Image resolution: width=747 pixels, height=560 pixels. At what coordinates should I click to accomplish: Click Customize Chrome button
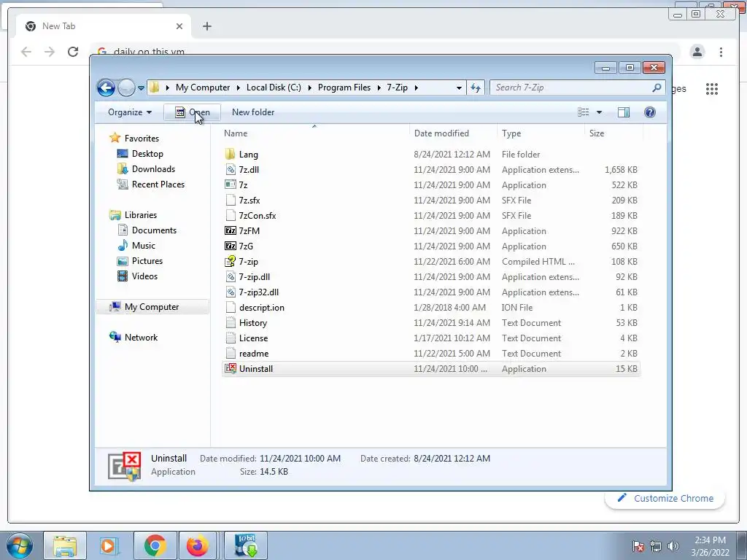tap(665, 498)
